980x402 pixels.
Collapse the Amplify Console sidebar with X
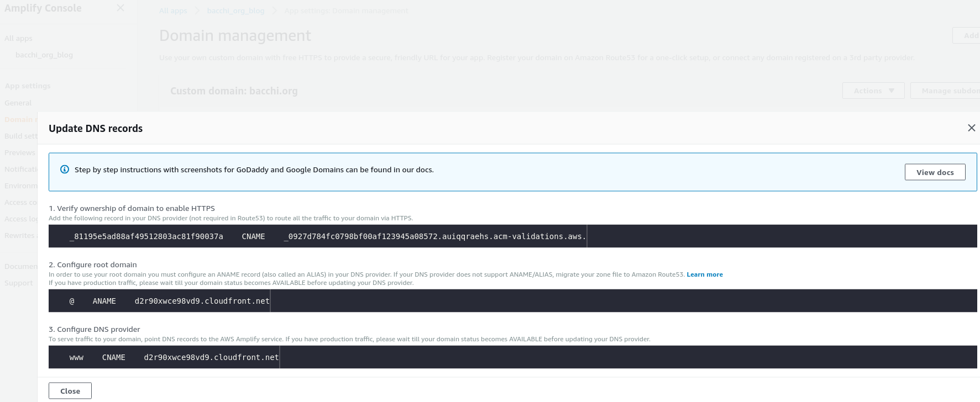120,8
